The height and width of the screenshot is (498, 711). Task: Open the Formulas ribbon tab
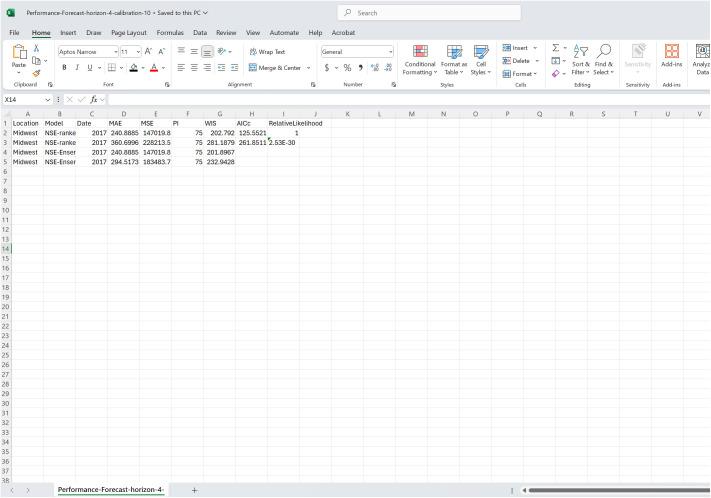(170, 32)
